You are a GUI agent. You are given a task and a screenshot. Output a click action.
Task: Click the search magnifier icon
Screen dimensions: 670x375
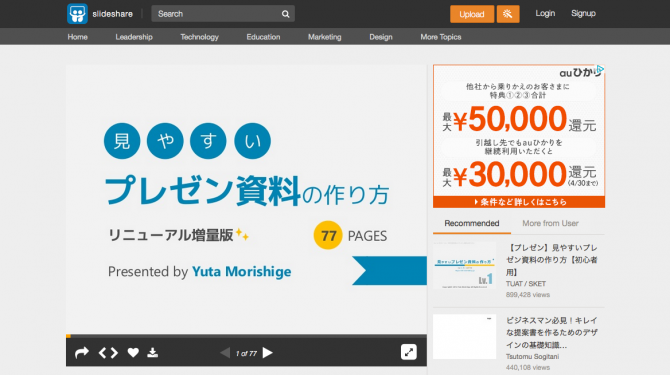click(285, 14)
